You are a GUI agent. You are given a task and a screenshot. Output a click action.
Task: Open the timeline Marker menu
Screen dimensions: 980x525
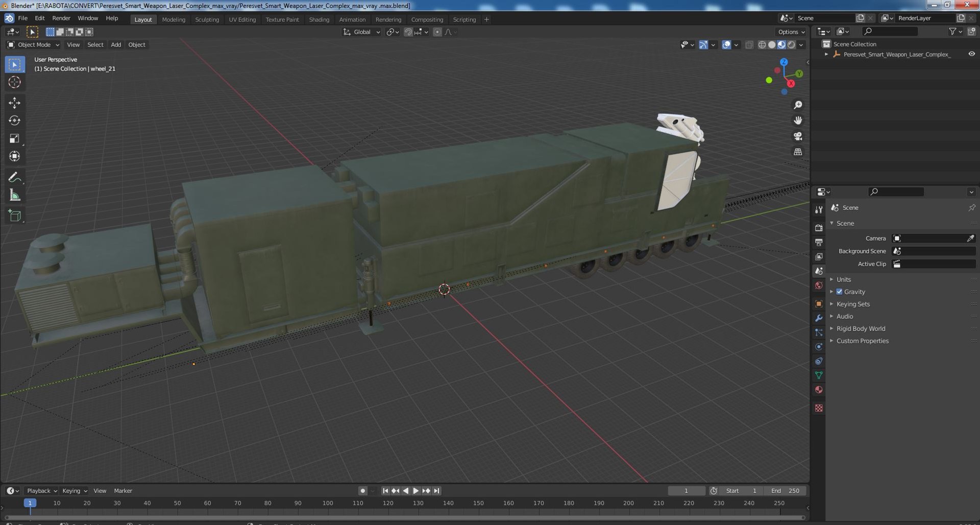coord(123,491)
